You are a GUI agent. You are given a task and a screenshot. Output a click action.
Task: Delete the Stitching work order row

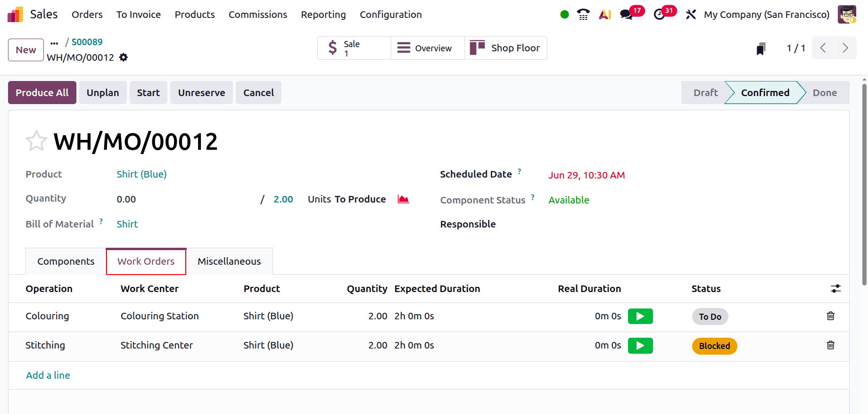coord(831,345)
